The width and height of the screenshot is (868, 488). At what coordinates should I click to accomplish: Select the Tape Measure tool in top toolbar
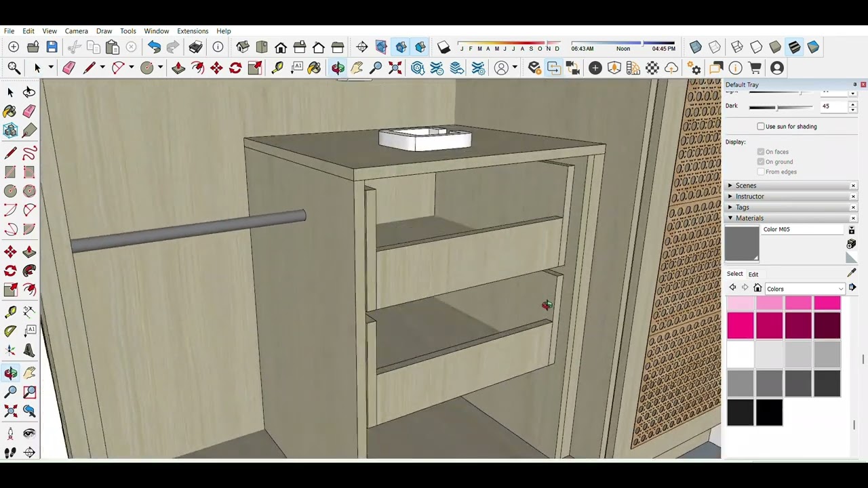pos(277,68)
